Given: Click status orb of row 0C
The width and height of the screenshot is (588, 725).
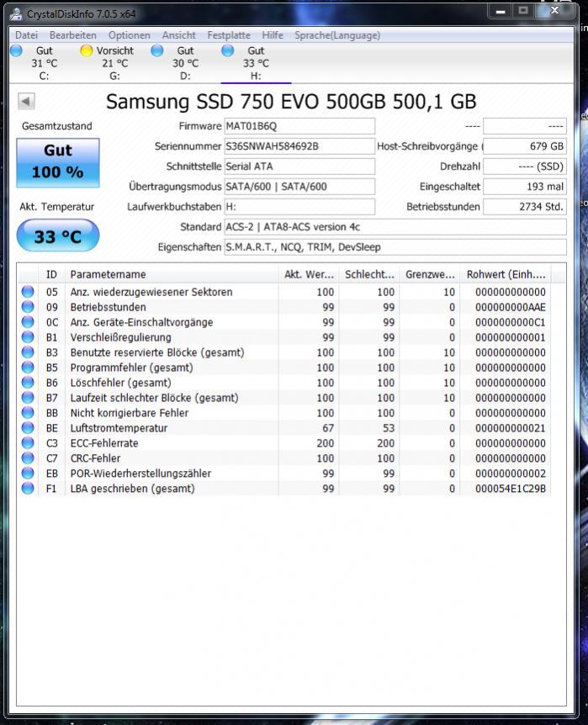Looking at the screenshot, I should coord(28,322).
